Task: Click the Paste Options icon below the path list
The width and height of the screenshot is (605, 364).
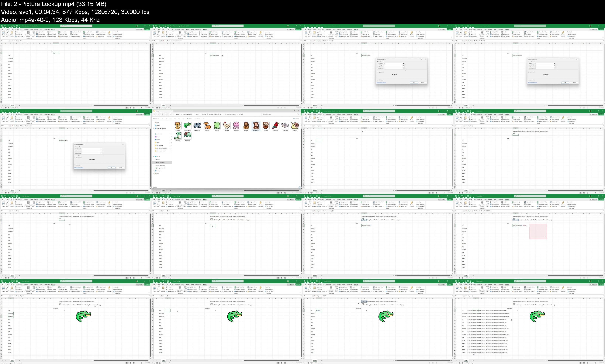Action: click(x=474, y=355)
